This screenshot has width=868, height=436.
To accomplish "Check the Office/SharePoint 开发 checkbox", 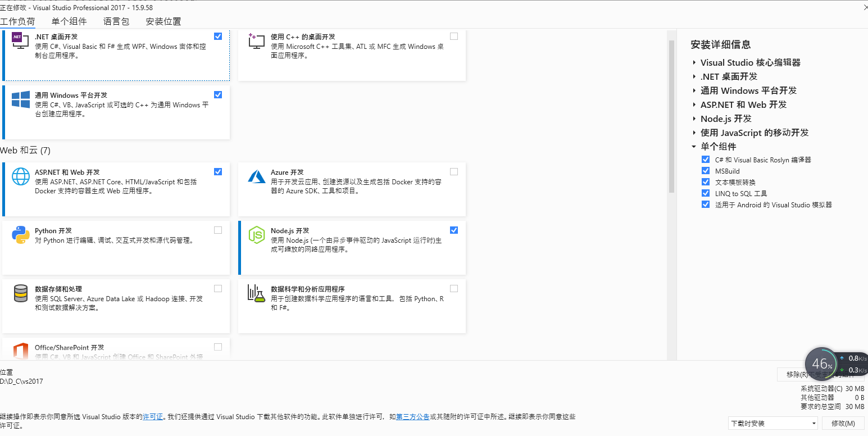I will pos(218,347).
